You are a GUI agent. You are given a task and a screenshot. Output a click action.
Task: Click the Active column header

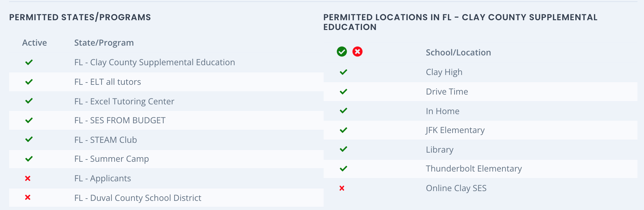tap(35, 43)
